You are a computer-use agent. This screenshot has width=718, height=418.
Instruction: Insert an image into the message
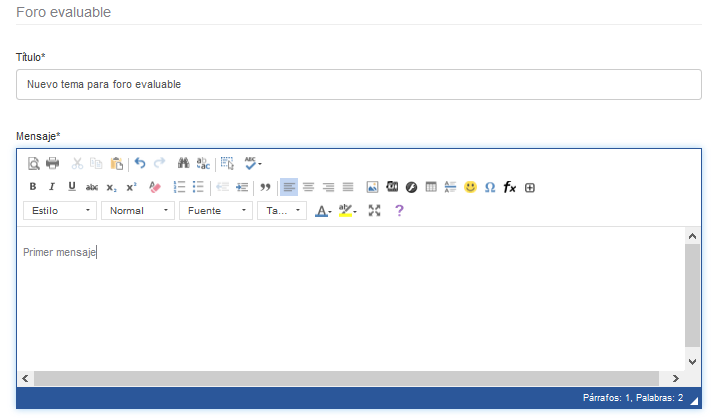pyautogui.click(x=373, y=187)
